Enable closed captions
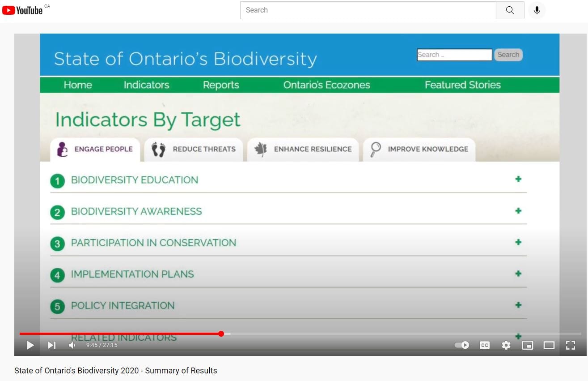This screenshot has height=381, width=588. (x=484, y=345)
